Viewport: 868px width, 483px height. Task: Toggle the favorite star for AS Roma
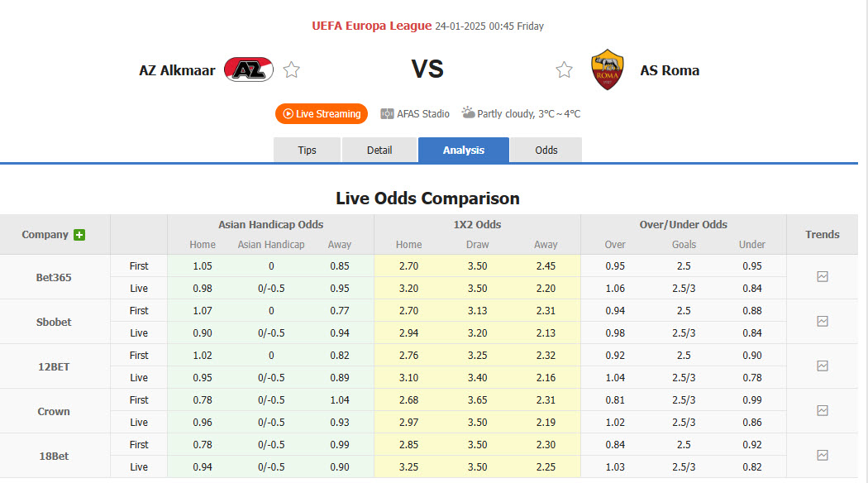point(565,69)
